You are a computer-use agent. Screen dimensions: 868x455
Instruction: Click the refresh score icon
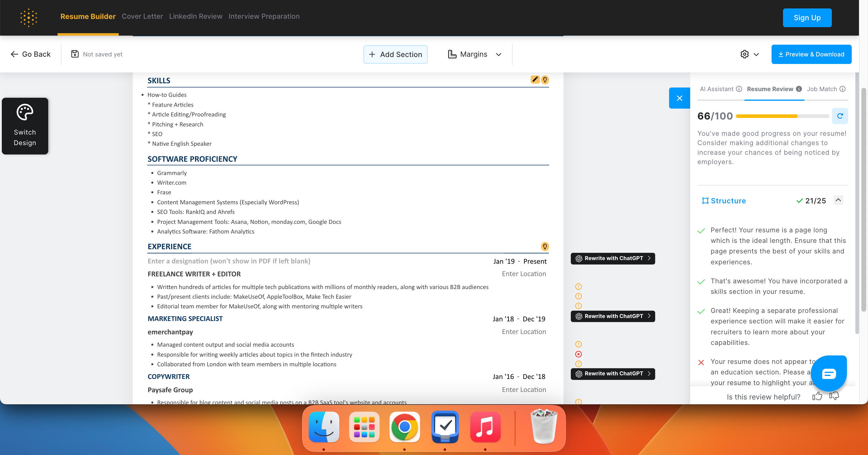pyautogui.click(x=840, y=116)
